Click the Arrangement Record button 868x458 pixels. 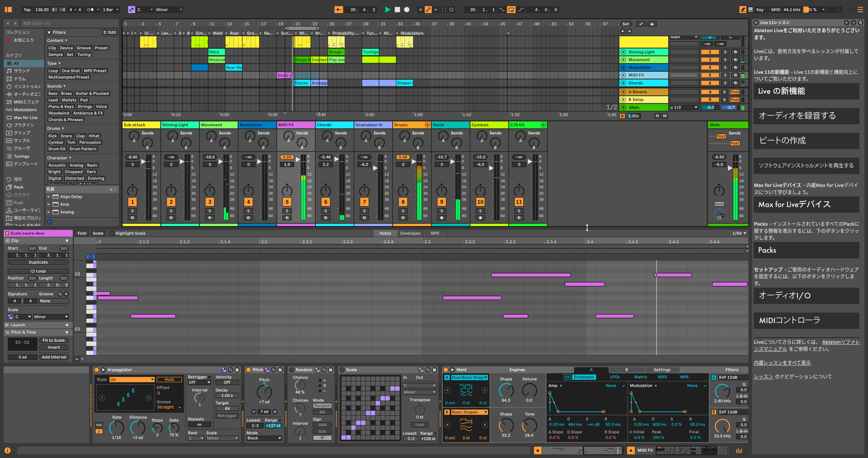(407, 10)
